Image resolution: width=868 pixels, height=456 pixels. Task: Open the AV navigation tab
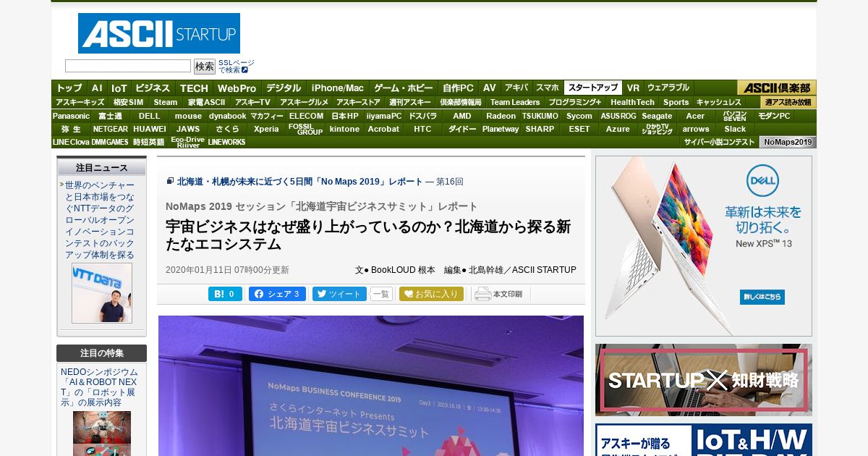point(490,88)
